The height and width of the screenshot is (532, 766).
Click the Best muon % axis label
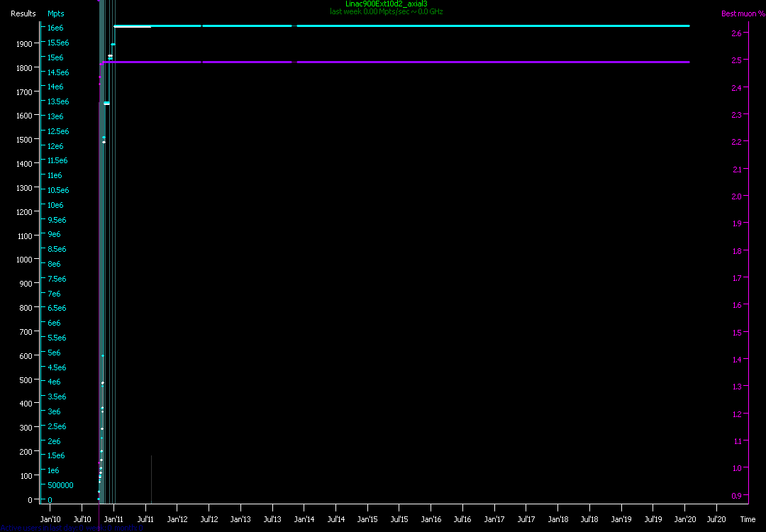point(738,13)
